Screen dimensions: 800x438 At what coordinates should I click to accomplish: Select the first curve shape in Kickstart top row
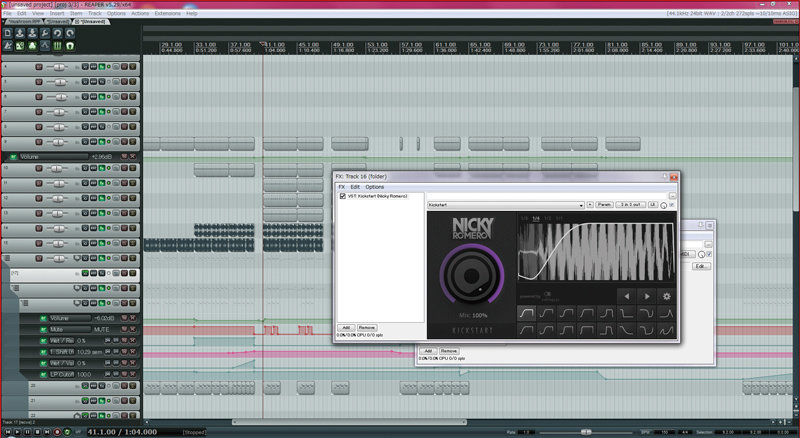527,313
